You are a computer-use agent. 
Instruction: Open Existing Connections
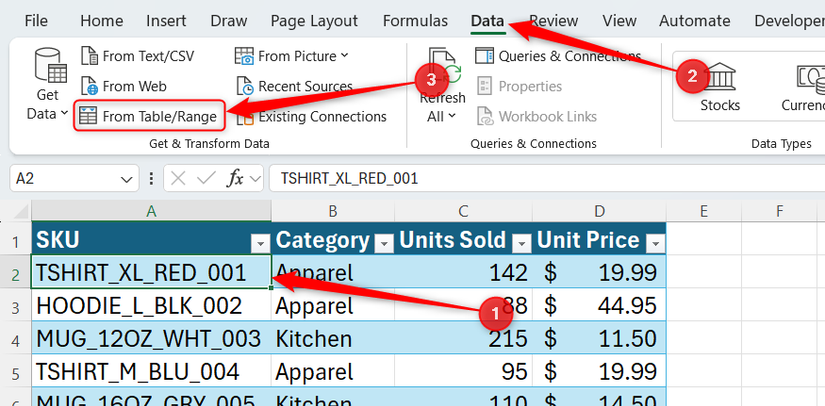tap(311, 116)
